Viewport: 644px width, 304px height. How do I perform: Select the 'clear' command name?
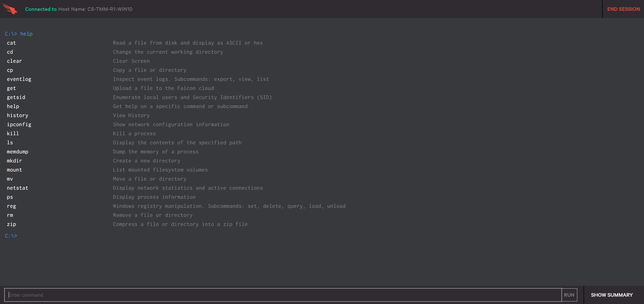(x=14, y=61)
